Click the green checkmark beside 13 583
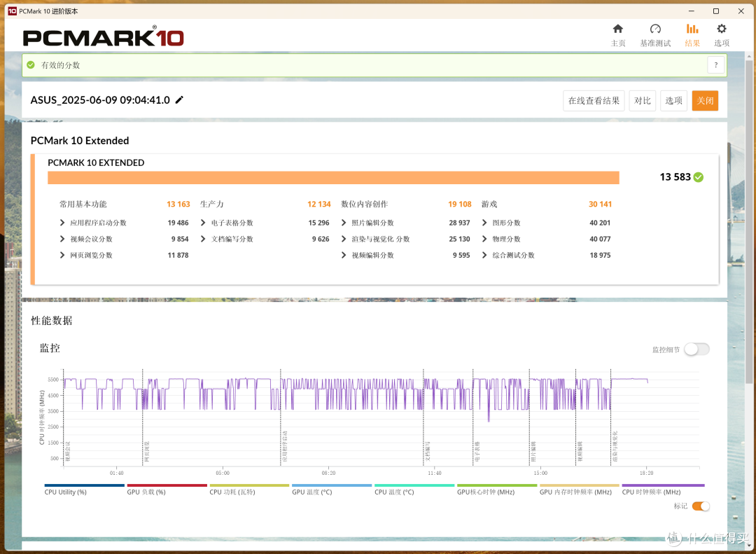 point(698,177)
